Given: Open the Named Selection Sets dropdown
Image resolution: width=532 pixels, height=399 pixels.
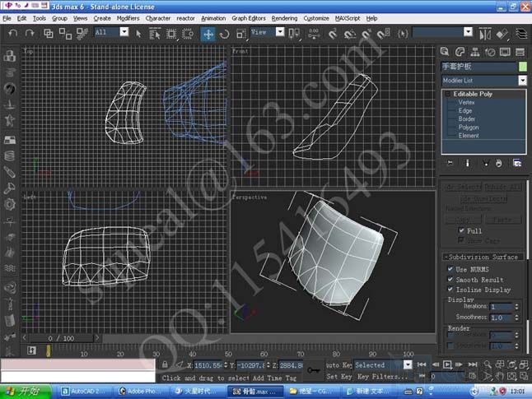Looking at the screenshot, I should (469, 32).
